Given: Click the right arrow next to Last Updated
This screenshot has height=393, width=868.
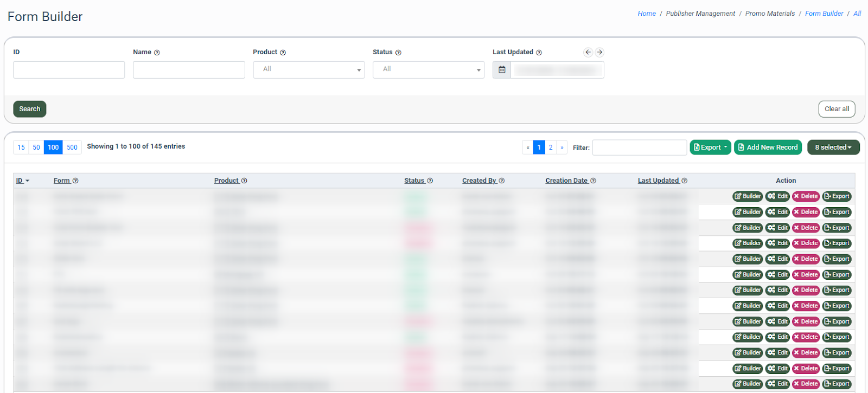Looking at the screenshot, I should pyautogui.click(x=599, y=53).
